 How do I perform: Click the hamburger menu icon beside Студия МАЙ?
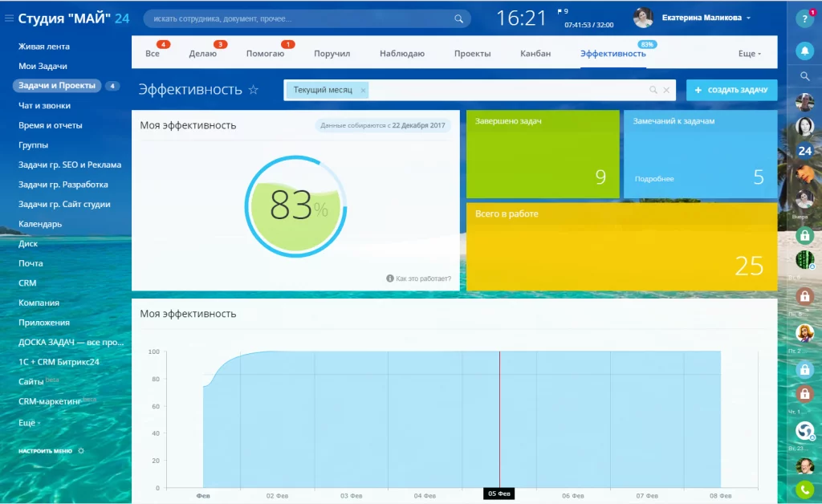(9, 18)
